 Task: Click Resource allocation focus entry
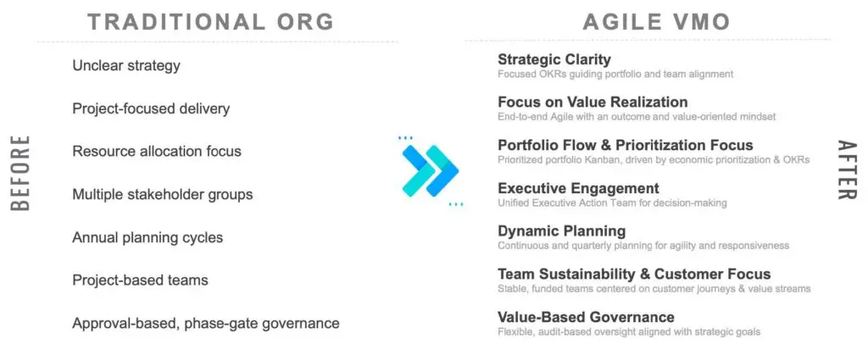[157, 151]
